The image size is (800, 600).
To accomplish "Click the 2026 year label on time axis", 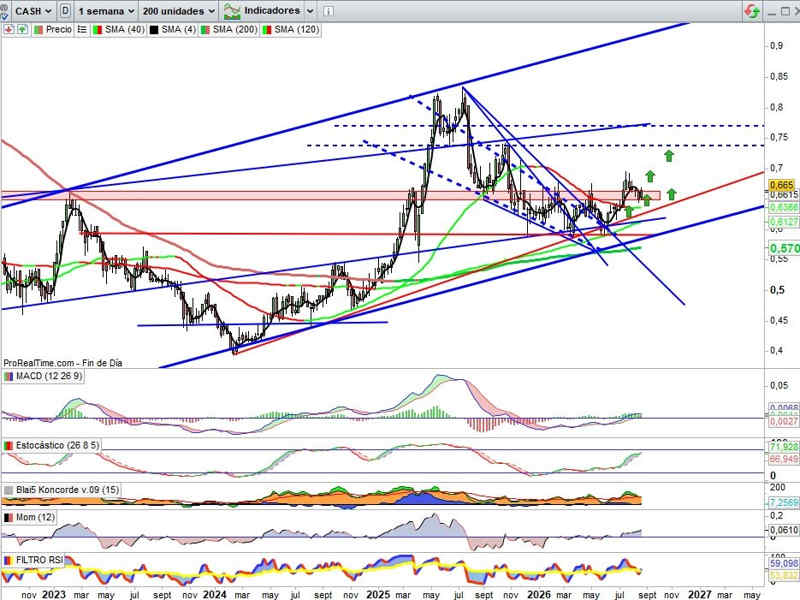I will tap(539, 594).
